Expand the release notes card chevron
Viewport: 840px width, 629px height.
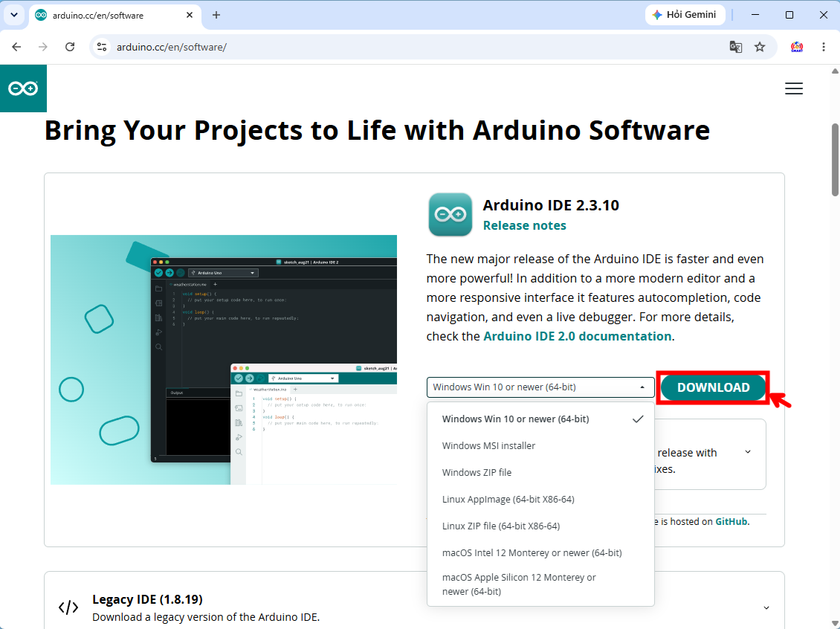[x=748, y=452]
